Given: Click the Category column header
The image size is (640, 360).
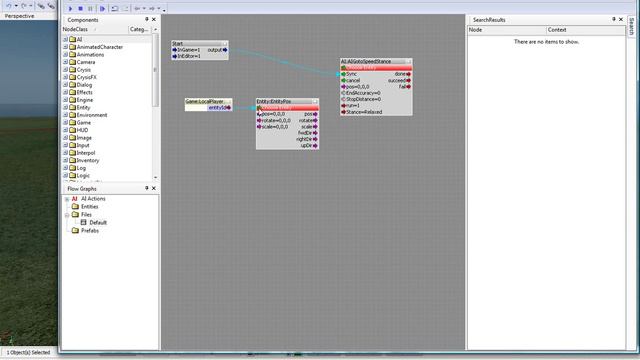Looking at the screenshot, I should [140, 29].
